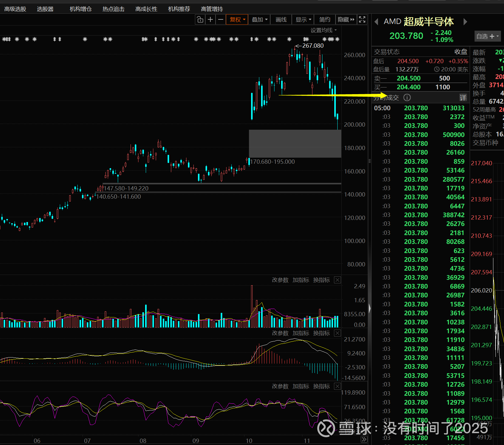
Task: Click the 170.680-195.000 gap label
Action: pyautogui.click(x=272, y=162)
